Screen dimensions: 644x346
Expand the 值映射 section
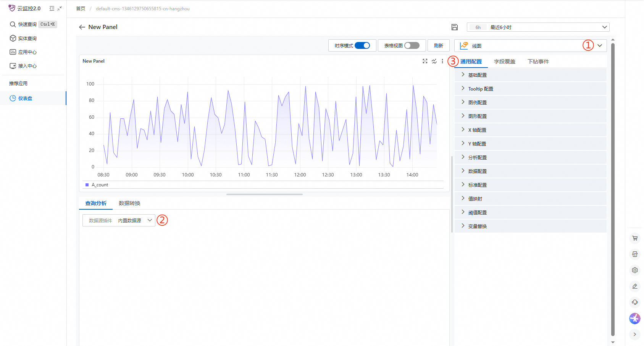coord(530,199)
